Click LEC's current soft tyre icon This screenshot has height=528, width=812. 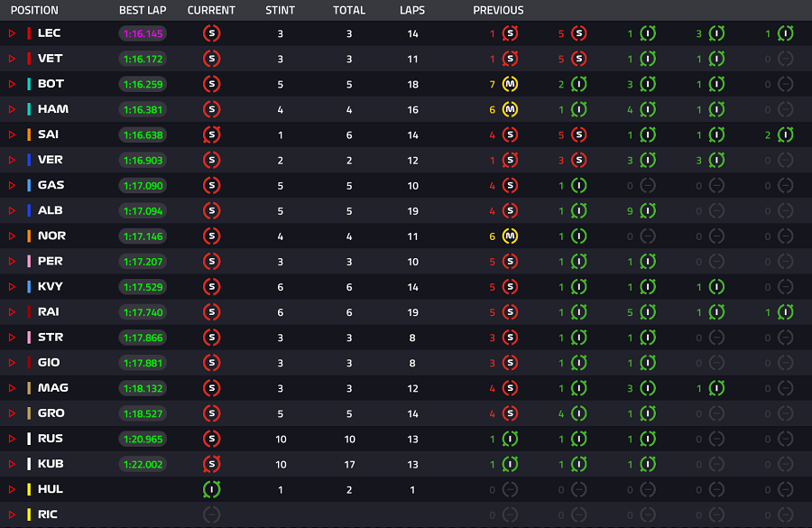coord(211,33)
